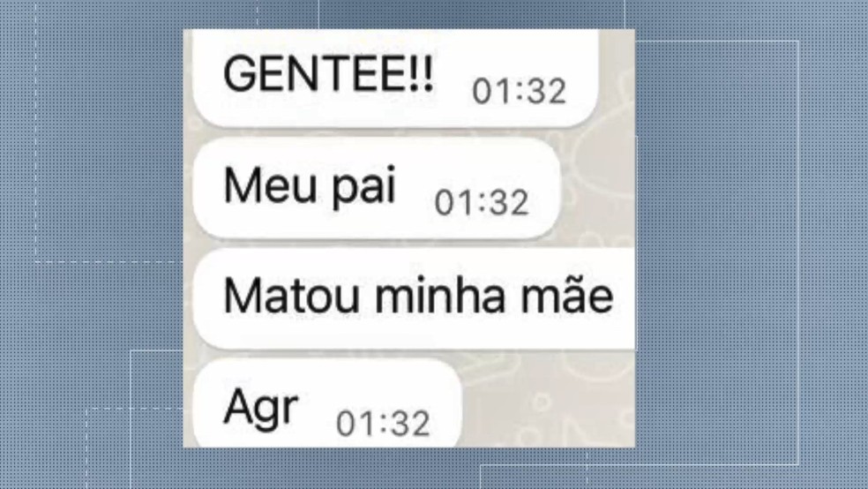Click the 01:32 timestamp beside "Agr"
Screen dimensions: 868x489
point(383,424)
